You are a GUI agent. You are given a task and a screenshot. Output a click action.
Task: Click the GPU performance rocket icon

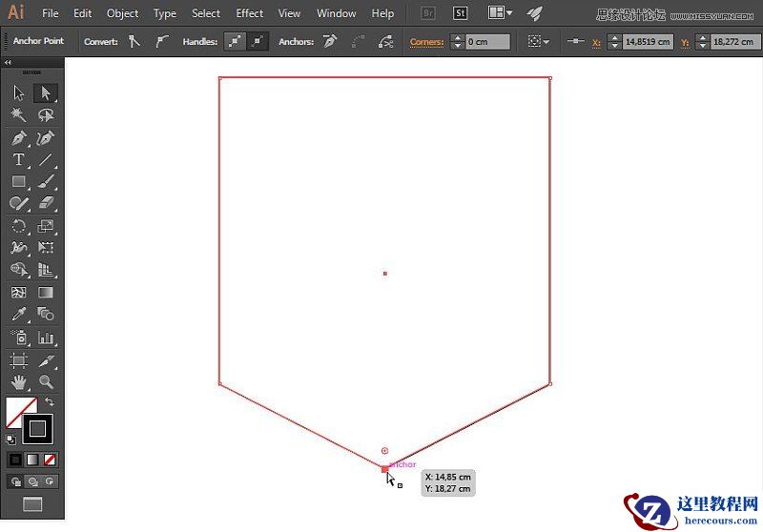click(534, 13)
